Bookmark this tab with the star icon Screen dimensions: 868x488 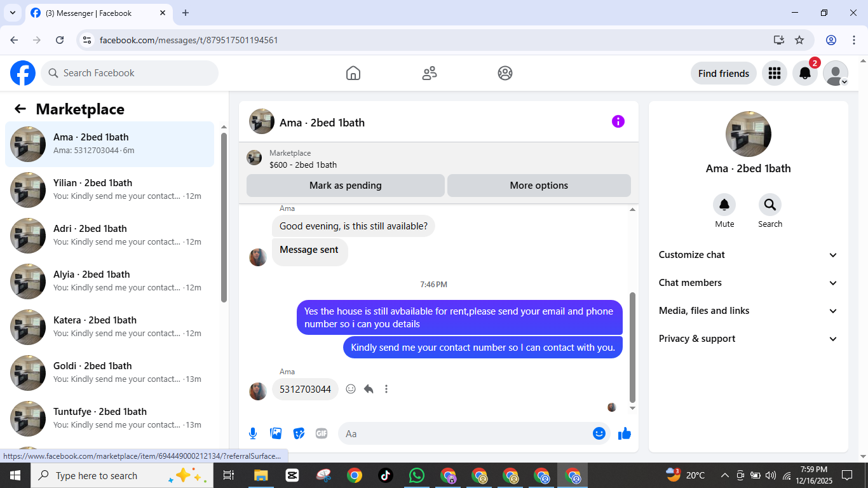pyautogui.click(x=799, y=40)
